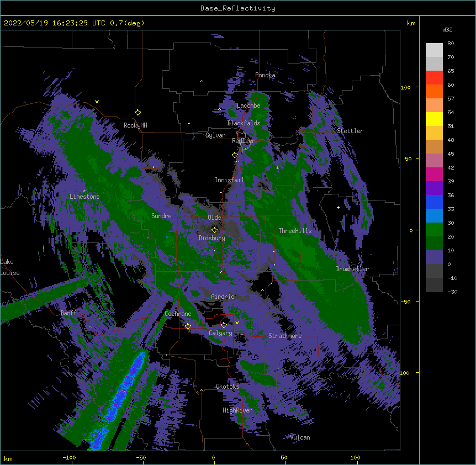Pick the red 60-65 dBZ legend swatch
The width and height of the screenshot is (476, 465).
pos(434,78)
